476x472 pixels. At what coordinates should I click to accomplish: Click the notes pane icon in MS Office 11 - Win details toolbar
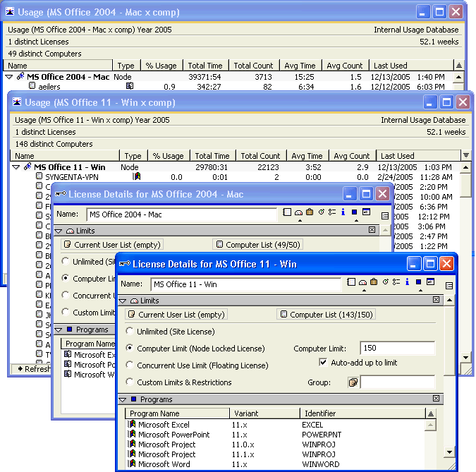click(x=351, y=282)
